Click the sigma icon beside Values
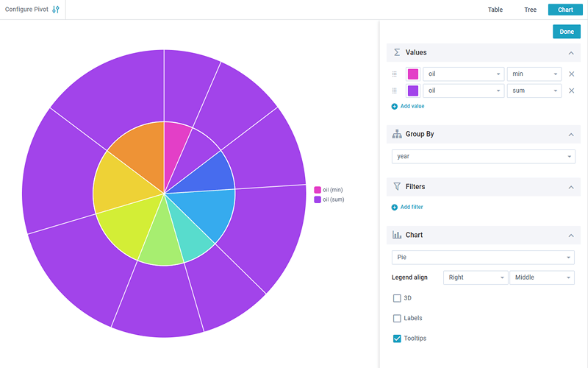The height and width of the screenshot is (368, 588). click(x=397, y=52)
